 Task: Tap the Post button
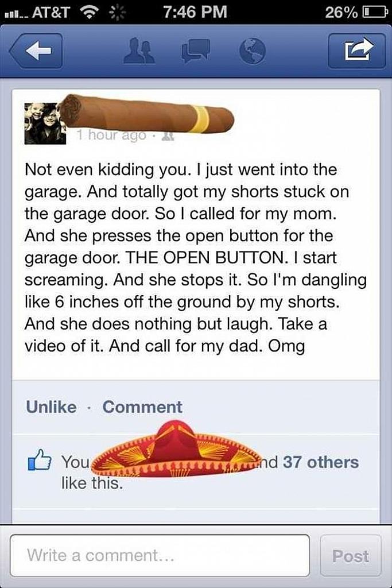click(x=351, y=556)
